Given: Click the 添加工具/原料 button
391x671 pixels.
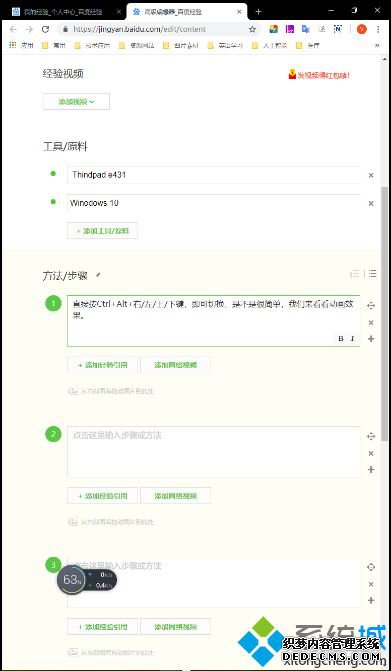Looking at the screenshot, I should click(x=103, y=231).
